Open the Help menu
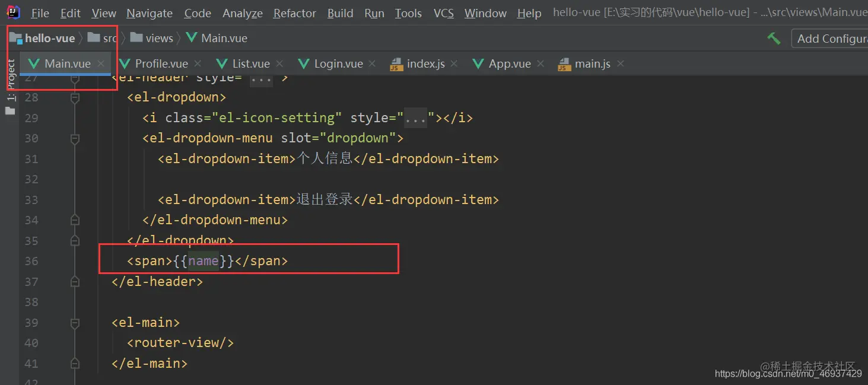The image size is (868, 385). 529,13
